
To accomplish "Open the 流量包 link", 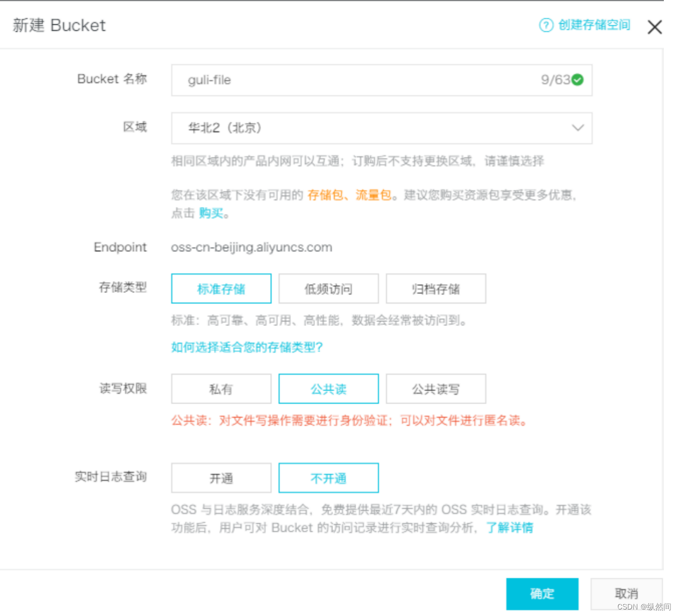I will pos(374,195).
